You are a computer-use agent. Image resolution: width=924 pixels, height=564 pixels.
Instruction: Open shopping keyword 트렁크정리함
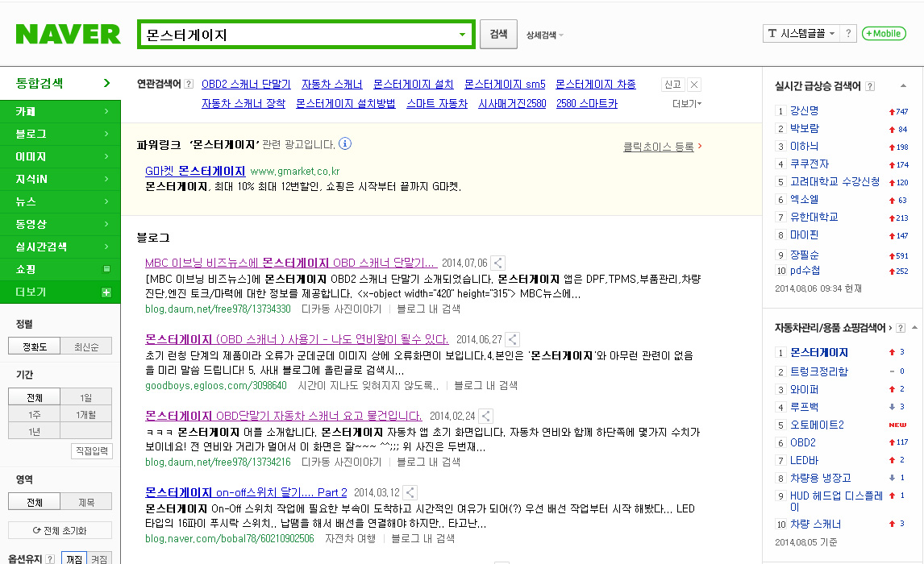click(819, 371)
